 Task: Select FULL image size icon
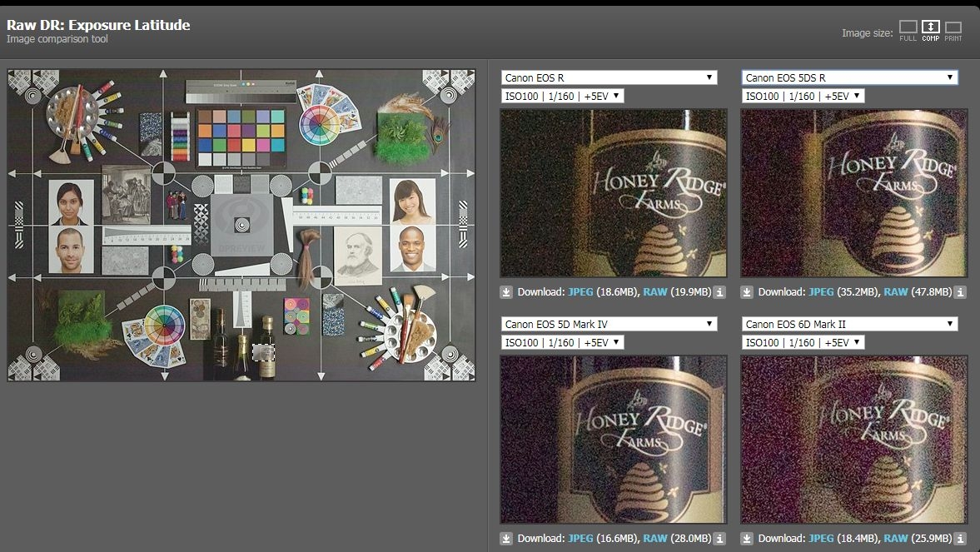click(908, 31)
